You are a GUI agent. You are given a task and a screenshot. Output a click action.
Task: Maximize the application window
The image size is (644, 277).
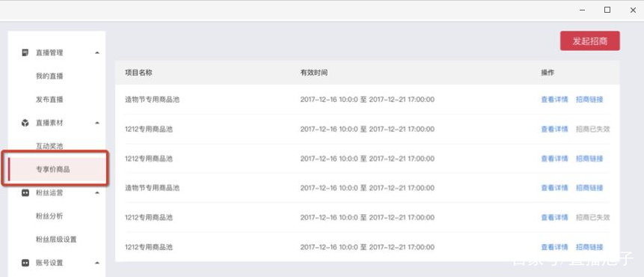[607, 10]
